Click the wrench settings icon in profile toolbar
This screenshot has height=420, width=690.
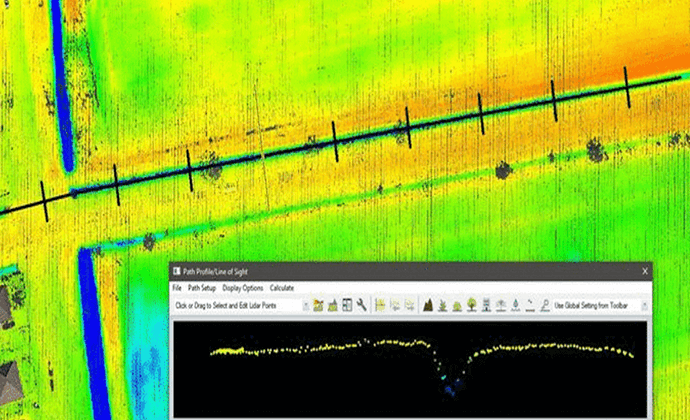point(361,305)
